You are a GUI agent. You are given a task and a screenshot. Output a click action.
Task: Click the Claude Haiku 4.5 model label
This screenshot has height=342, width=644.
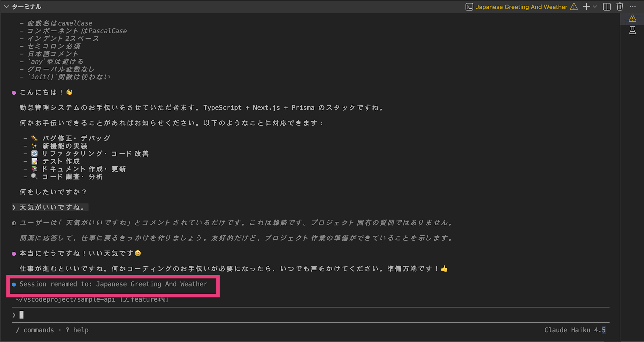coord(575,330)
